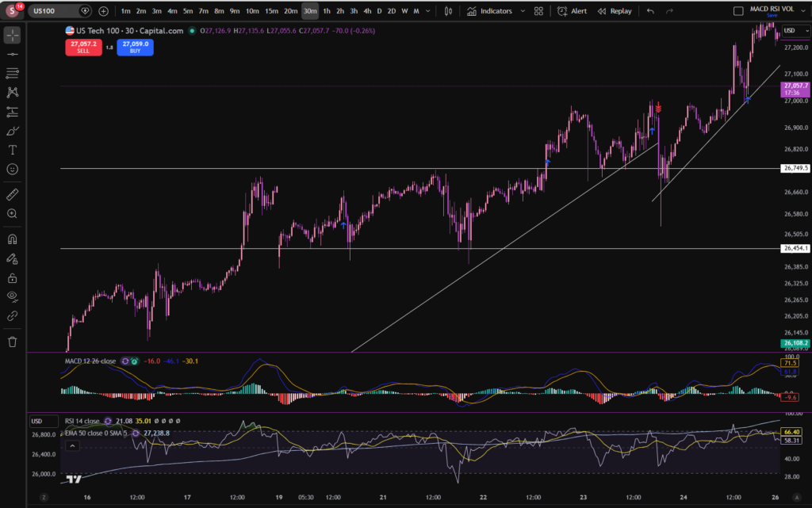This screenshot has width=812, height=508.
Task: Click the RSI value label 66.40
Action: tap(791, 431)
